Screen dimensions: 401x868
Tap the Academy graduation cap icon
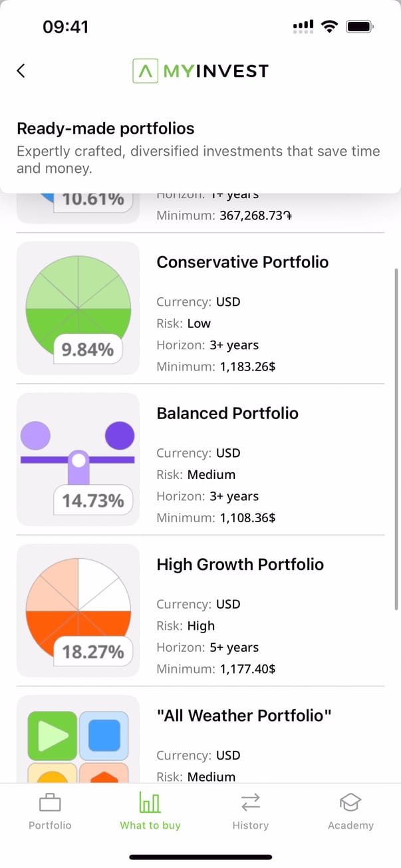coord(350,803)
